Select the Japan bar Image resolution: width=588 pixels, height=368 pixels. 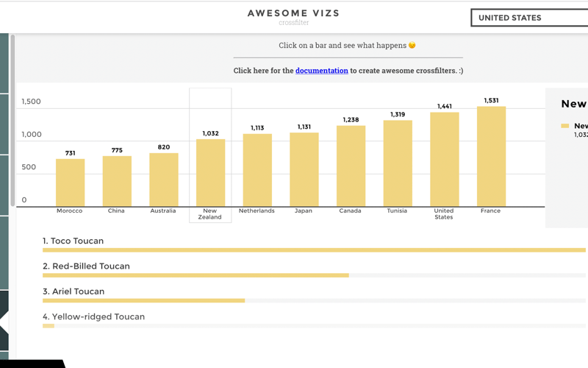coord(304,169)
